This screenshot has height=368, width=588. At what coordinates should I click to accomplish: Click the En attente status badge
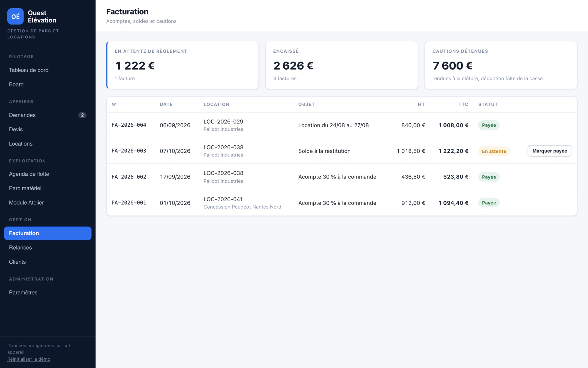[x=494, y=151]
